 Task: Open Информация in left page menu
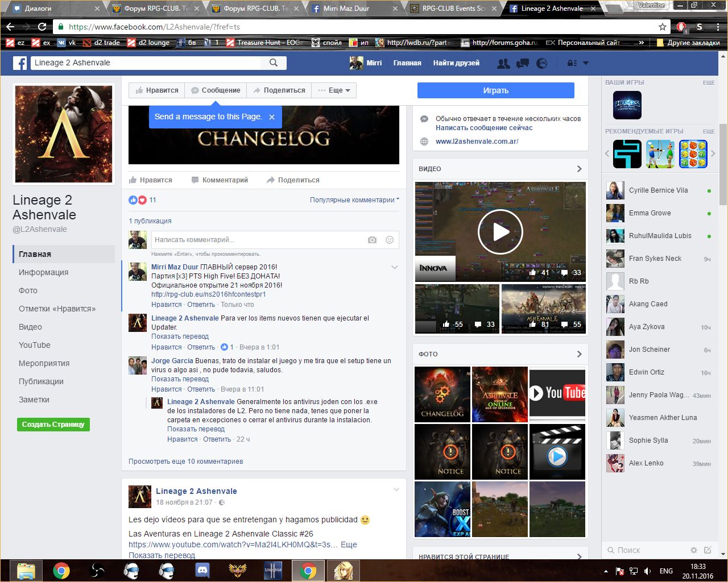43,272
